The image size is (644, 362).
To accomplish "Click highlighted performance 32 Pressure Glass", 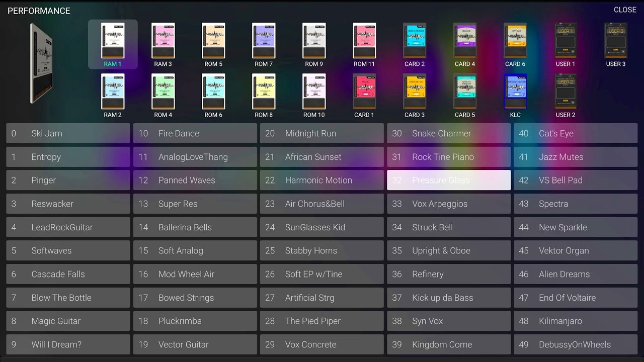I will pos(449,180).
